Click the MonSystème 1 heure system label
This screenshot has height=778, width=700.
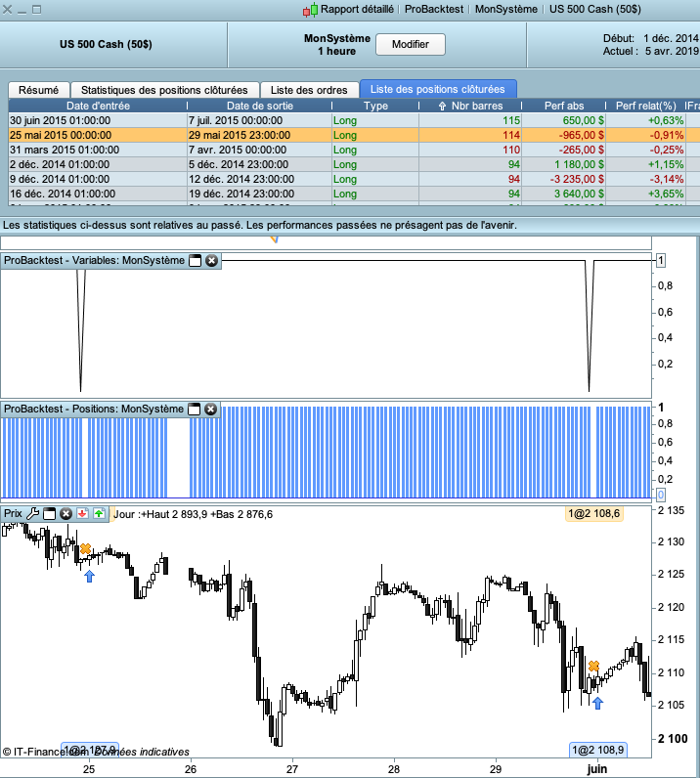click(x=337, y=45)
